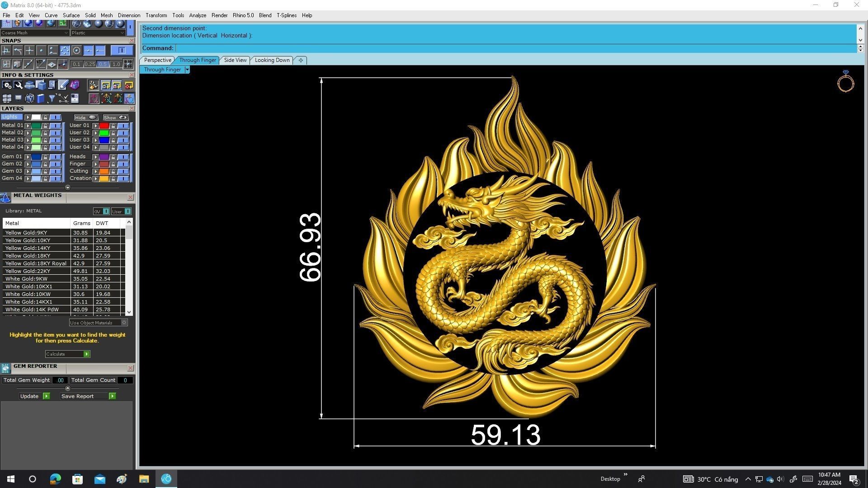Collapse the Gem Reporter section arrow
The image size is (868, 488).
click(x=68, y=388)
